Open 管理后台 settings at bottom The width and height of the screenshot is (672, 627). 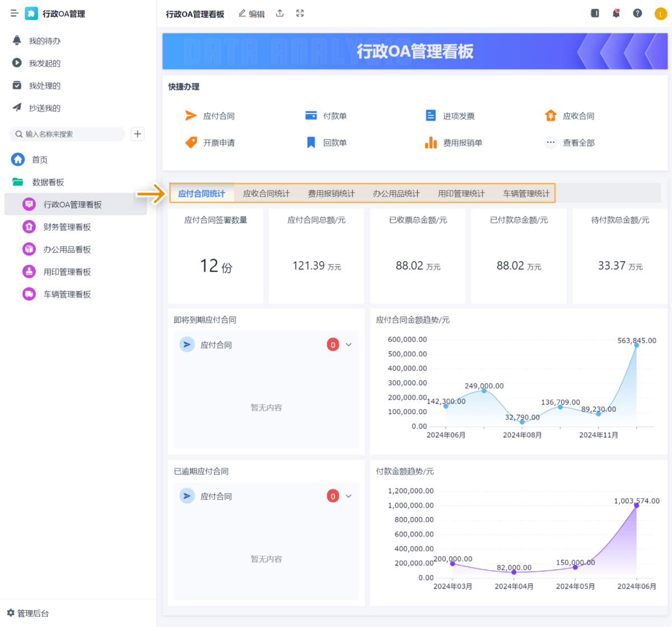coord(28,614)
